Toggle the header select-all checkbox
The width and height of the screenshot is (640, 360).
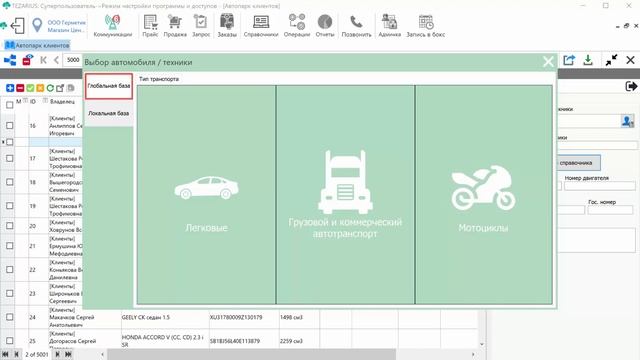coord(9,105)
